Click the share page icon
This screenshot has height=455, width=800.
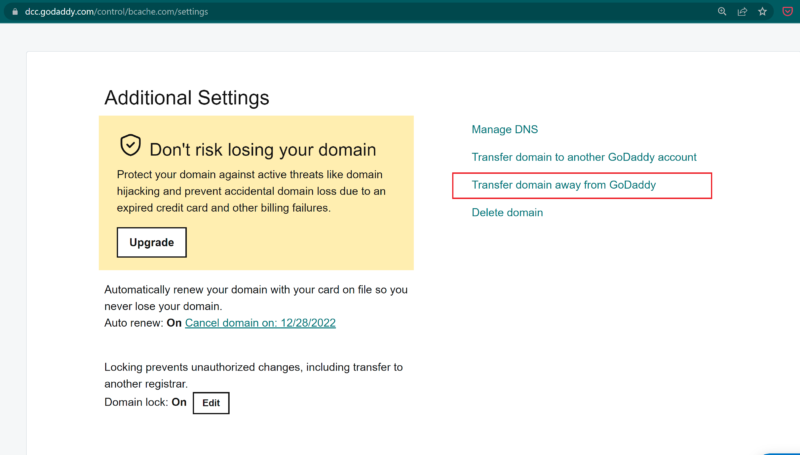[x=742, y=11]
